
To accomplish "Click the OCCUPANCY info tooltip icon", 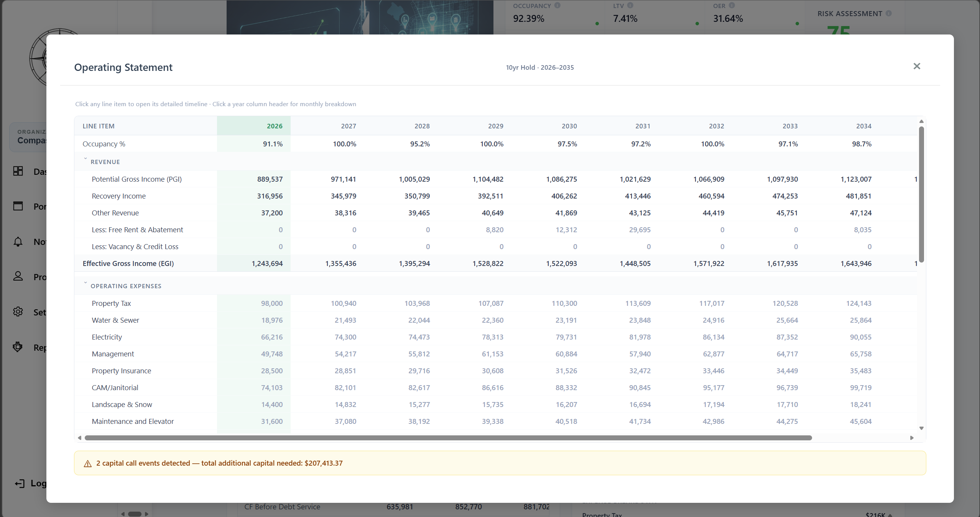I will tap(557, 5).
